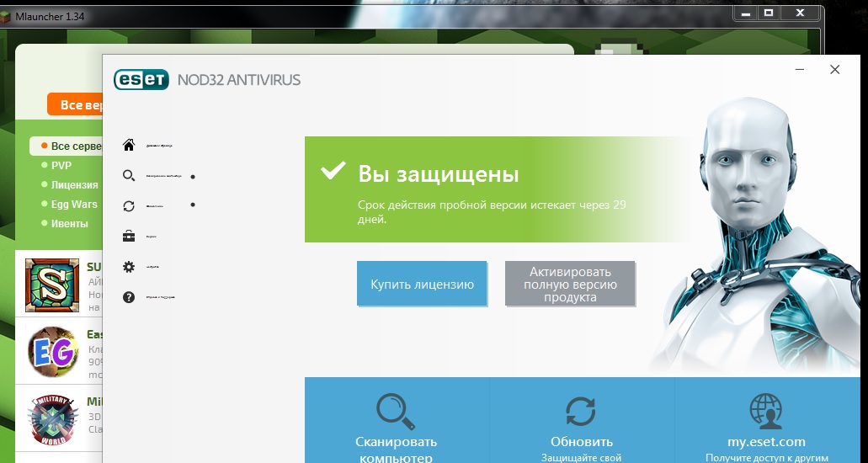The height and width of the screenshot is (463, 868).
Task: Click the orange Все вер… button in Mlauncher
Action: [x=75, y=104]
